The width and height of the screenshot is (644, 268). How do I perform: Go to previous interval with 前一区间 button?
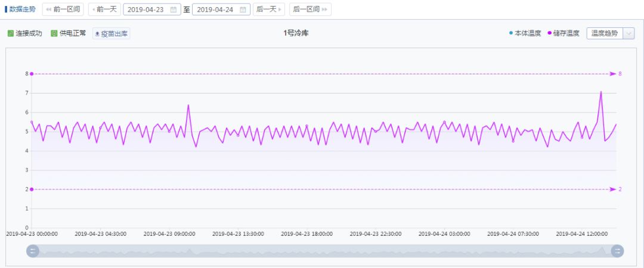point(63,9)
